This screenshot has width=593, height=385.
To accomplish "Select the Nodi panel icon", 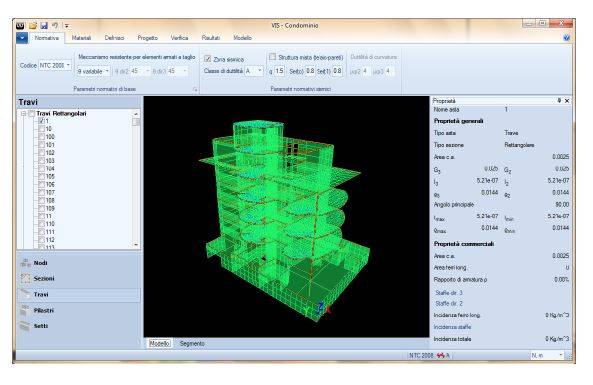I will click(x=25, y=263).
